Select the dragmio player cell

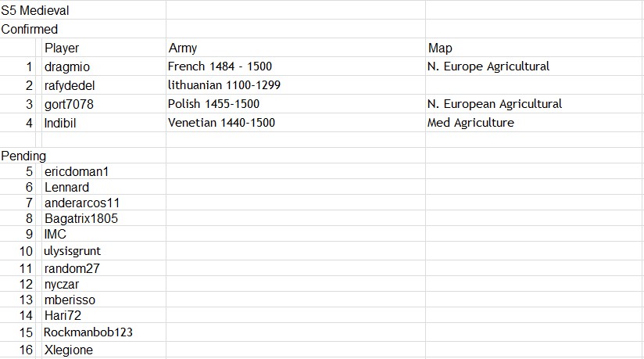pos(104,66)
